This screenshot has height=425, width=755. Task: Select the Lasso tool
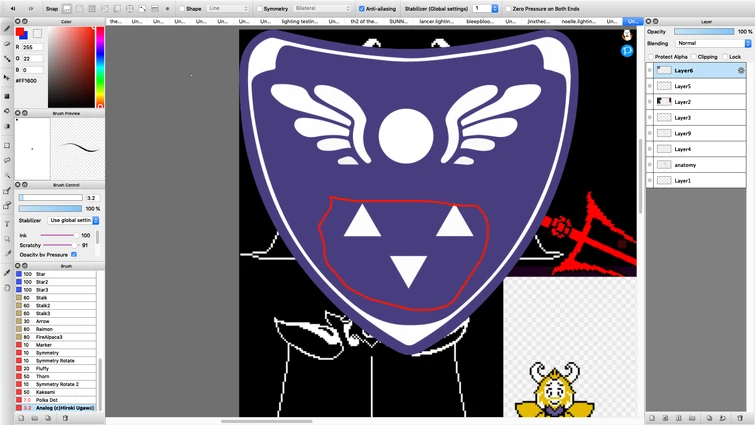(x=7, y=160)
